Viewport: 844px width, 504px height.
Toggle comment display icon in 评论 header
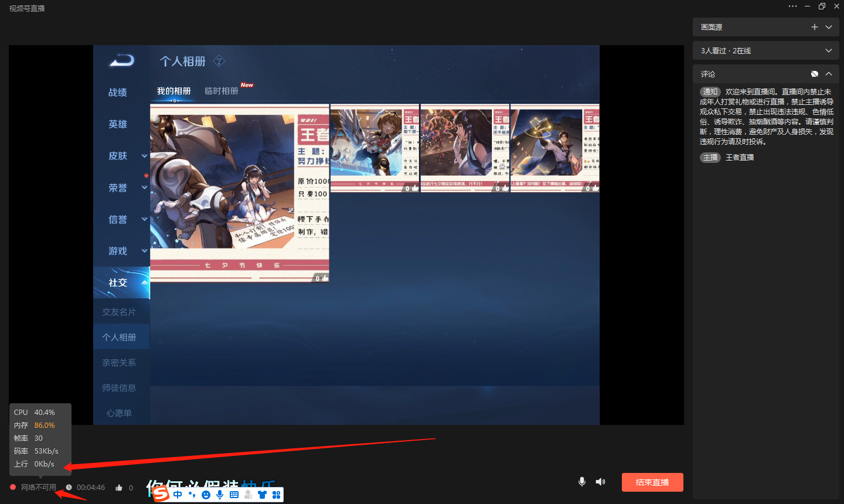(814, 74)
